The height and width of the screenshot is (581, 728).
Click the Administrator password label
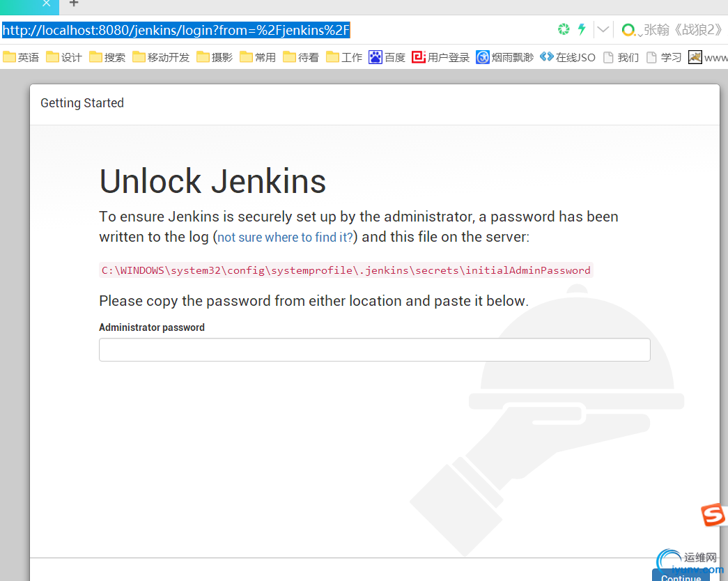click(152, 327)
